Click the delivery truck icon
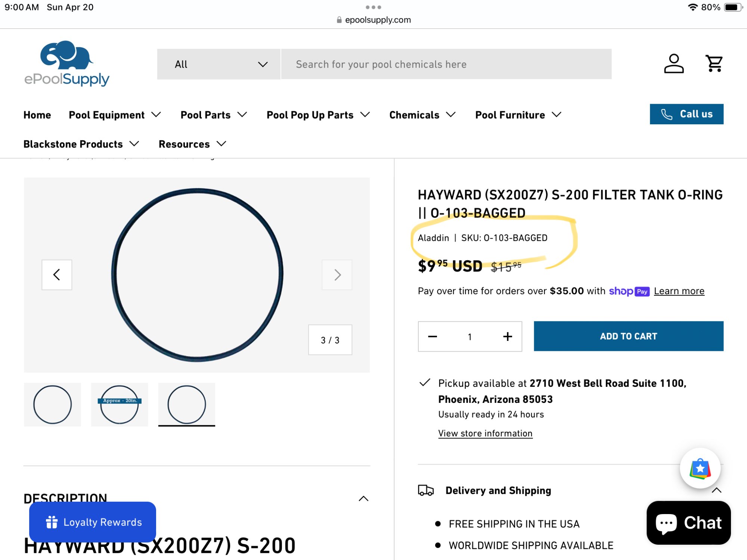 tap(426, 490)
